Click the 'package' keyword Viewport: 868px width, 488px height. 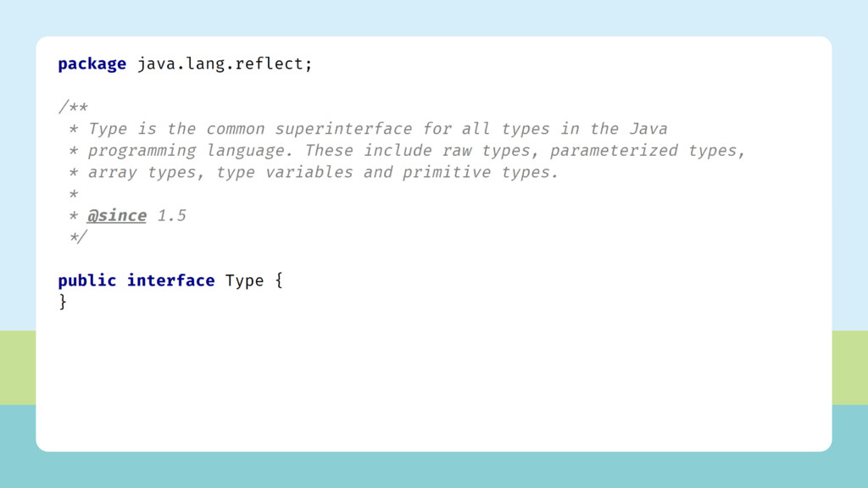[x=92, y=64]
